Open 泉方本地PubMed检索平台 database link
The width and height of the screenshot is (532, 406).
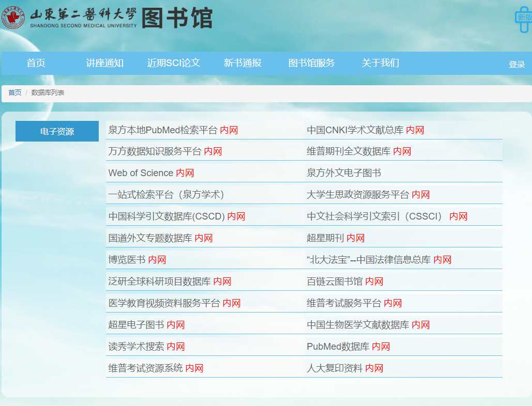tap(162, 130)
